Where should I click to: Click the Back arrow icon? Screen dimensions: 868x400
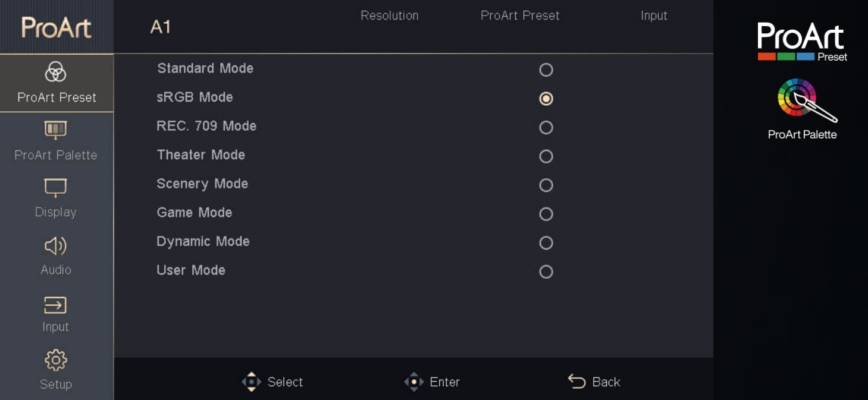click(x=576, y=382)
